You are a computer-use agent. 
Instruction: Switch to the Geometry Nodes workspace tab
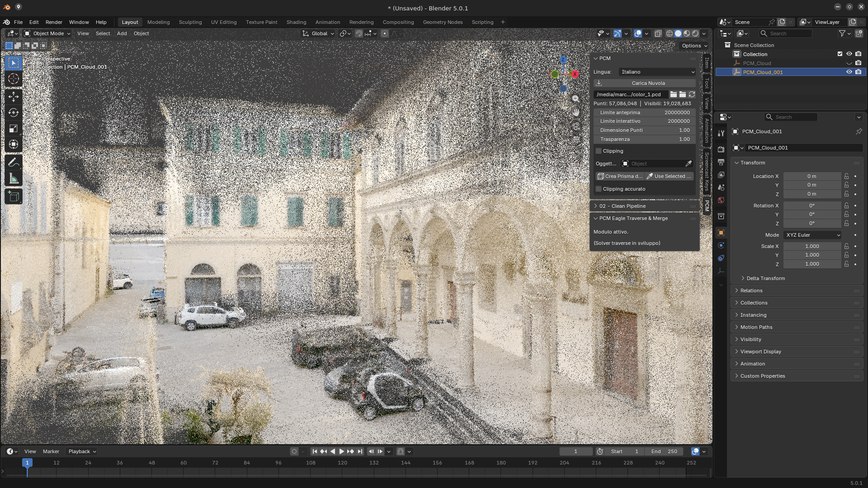click(443, 22)
